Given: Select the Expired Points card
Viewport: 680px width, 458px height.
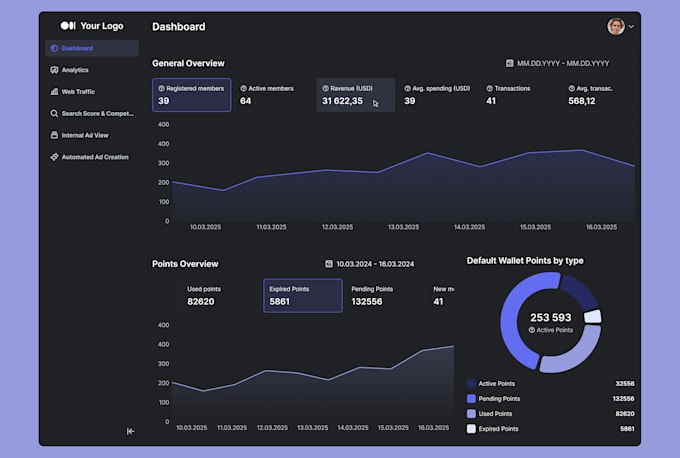Looking at the screenshot, I should (303, 296).
